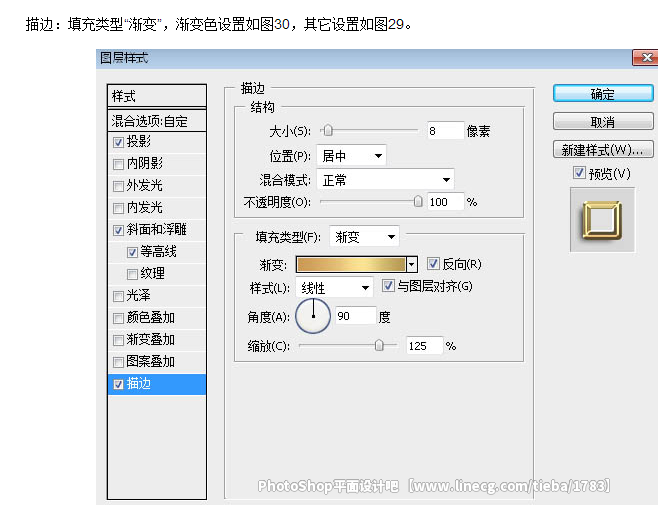Expand the 混合模式 dropdown
Screen dimensions: 666x505
coord(384,180)
